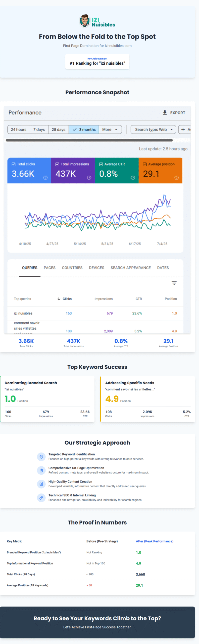Click the Top queries column header

click(22, 299)
